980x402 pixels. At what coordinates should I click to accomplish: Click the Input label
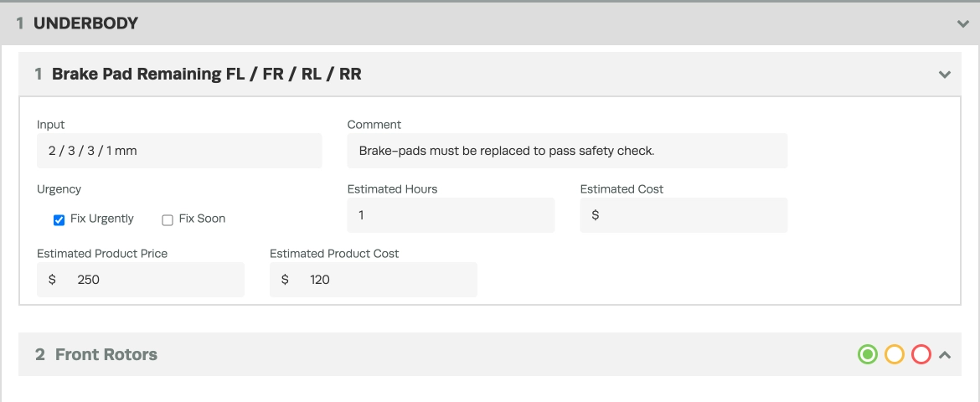[x=50, y=125]
